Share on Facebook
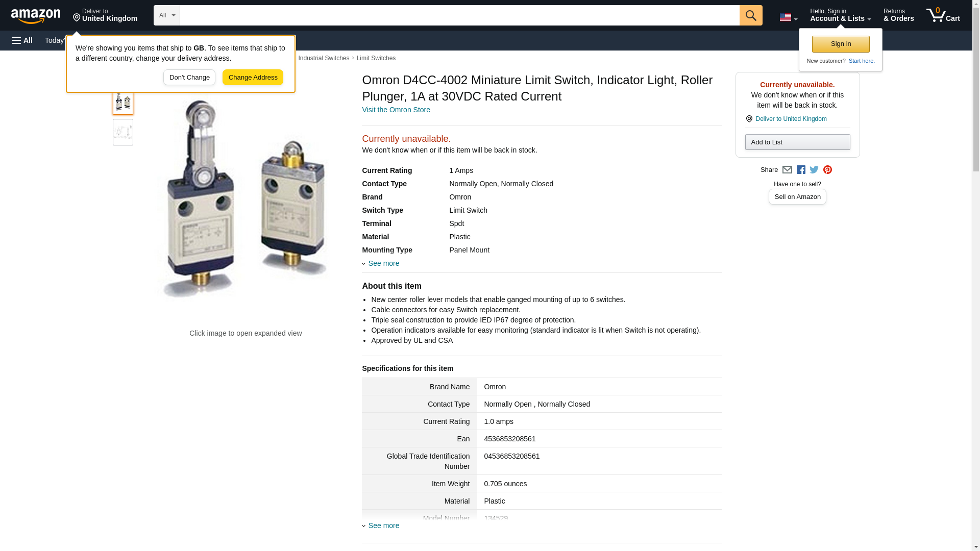Image resolution: width=980 pixels, height=551 pixels. (x=801, y=170)
